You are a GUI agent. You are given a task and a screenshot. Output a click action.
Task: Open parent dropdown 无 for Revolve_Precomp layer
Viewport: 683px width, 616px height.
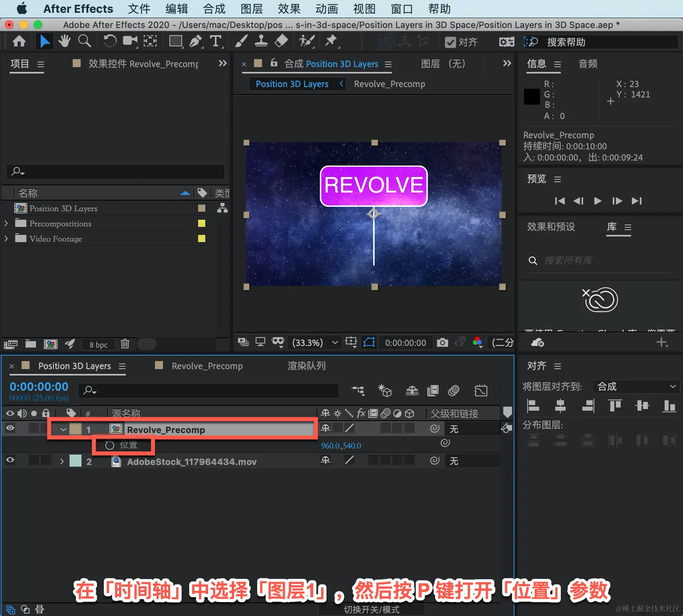point(472,429)
